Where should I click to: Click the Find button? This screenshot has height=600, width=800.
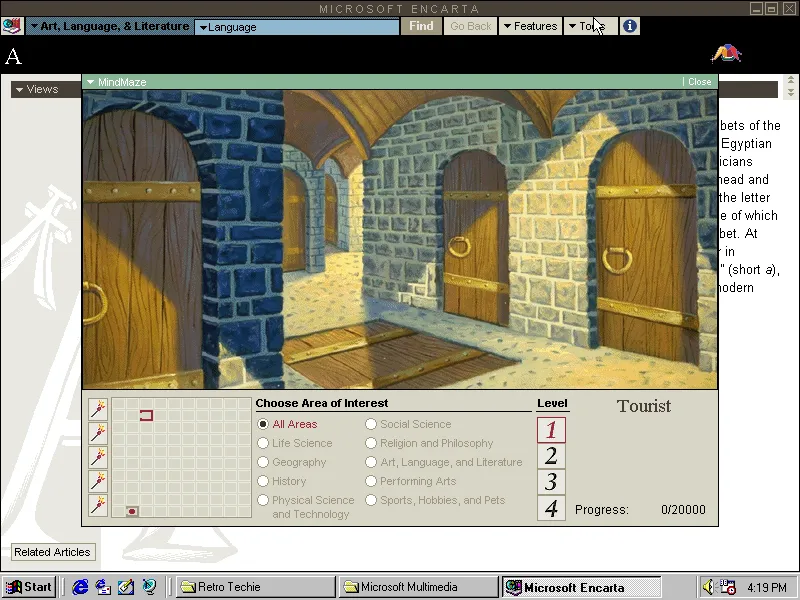coord(420,26)
